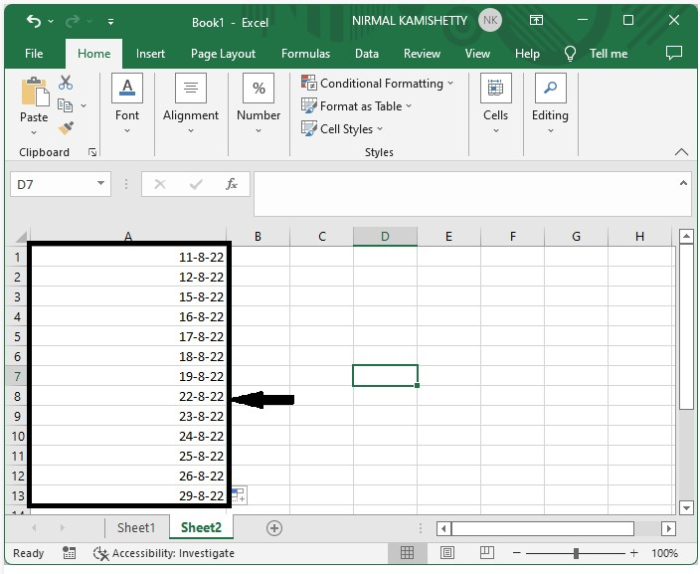Switch to the Data tab
The image size is (700, 574).
[x=367, y=54]
